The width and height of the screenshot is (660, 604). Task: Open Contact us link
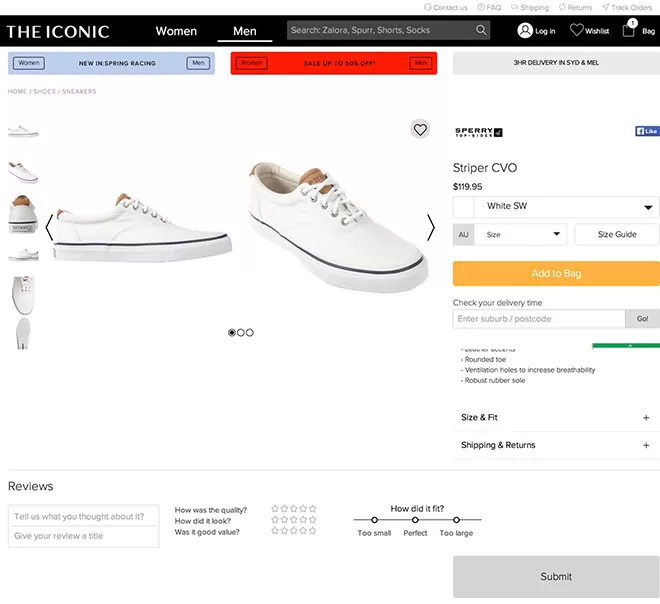(446, 8)
